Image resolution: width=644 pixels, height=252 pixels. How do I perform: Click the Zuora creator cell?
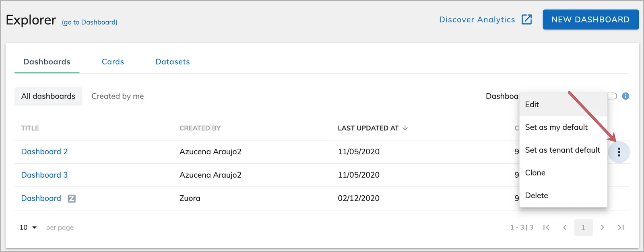coord(190,199)
